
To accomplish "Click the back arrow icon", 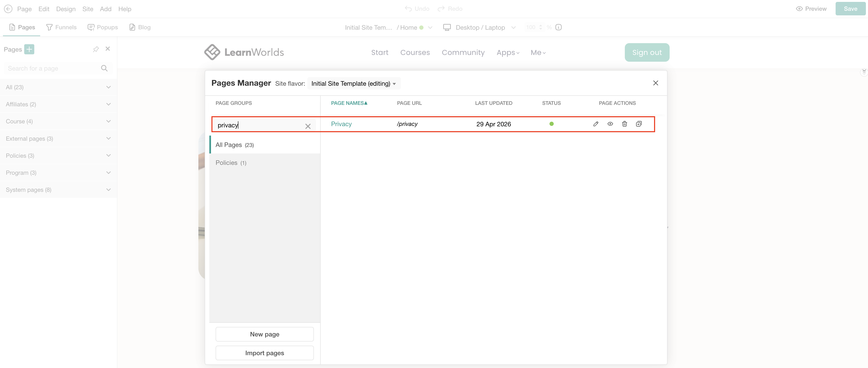I will click(8, 9).
